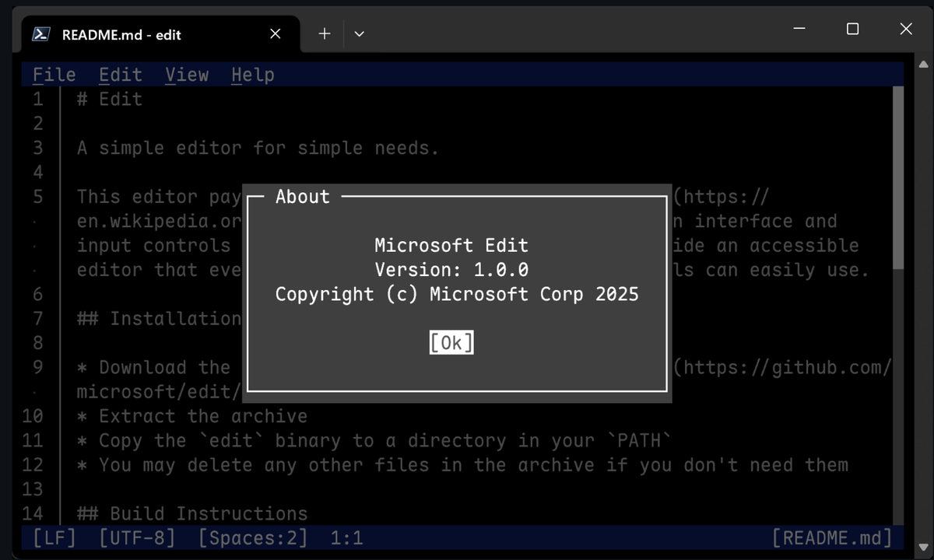Open the View menu
Image resolution: width=934 pixels, height=560 pixels.
187,74
